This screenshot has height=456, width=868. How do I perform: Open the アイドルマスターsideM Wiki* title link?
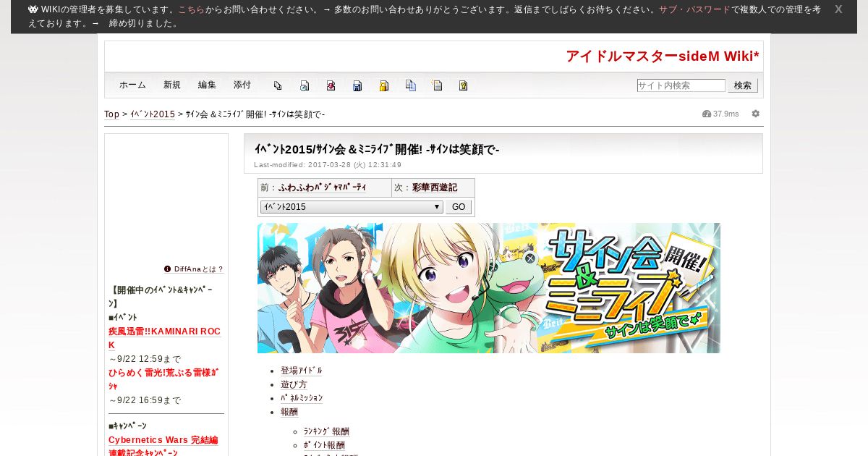point(663,56)
